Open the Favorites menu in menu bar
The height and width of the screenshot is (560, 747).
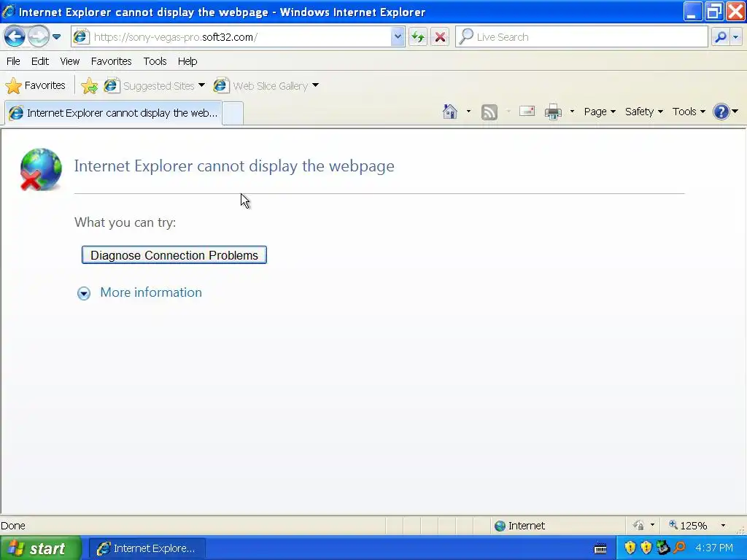pyautogui.click(x=111, y=61)
